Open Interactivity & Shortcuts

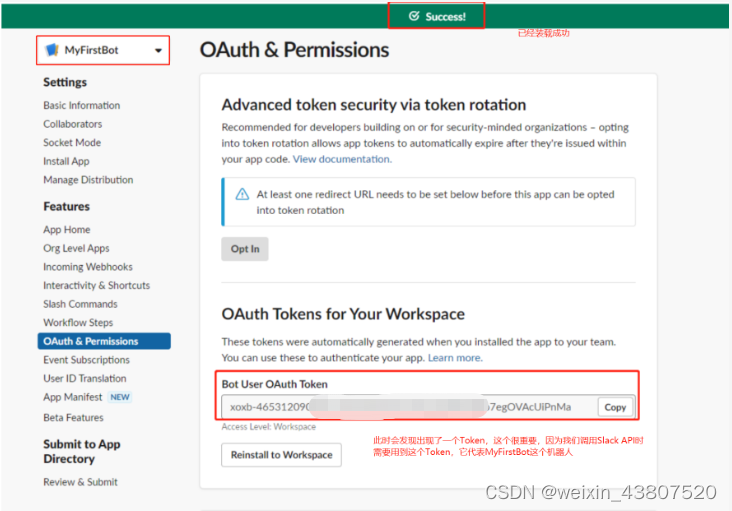click(97, 286)
